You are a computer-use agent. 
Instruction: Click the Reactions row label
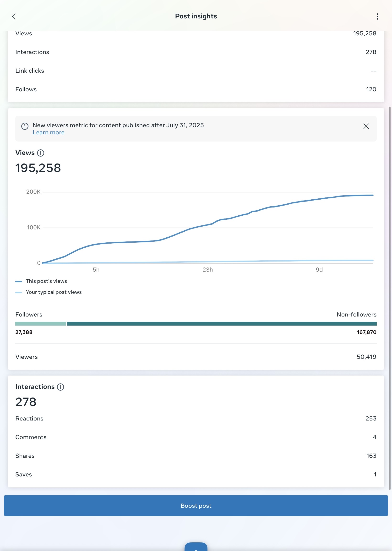tap(29, 419)
